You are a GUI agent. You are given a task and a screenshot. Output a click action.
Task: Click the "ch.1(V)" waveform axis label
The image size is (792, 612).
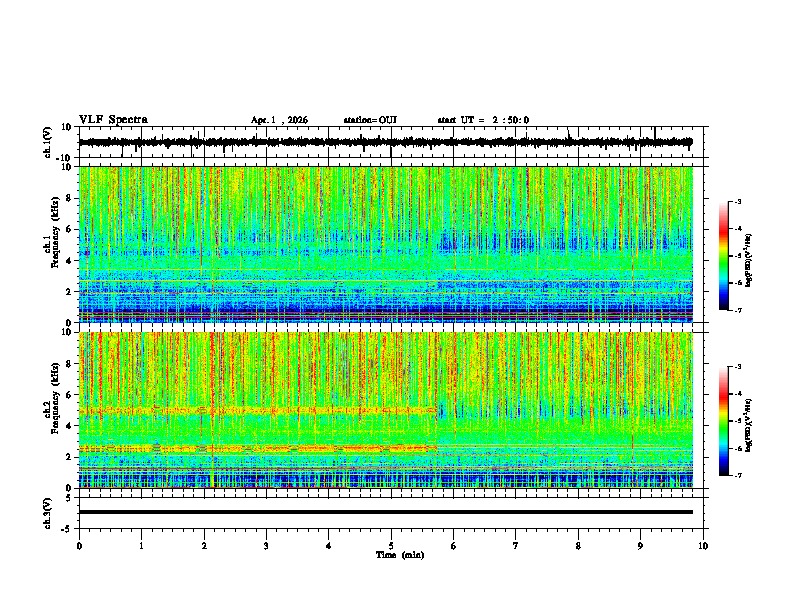(x=48, y=142)
